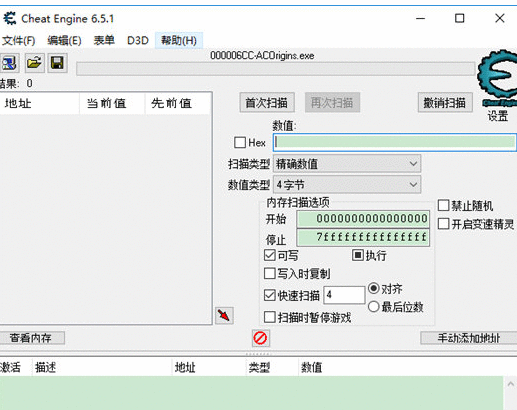The width and height of the screenshot is (517, 410).
Task: Toggle the Hex checkbox
Action: [240, 143]
